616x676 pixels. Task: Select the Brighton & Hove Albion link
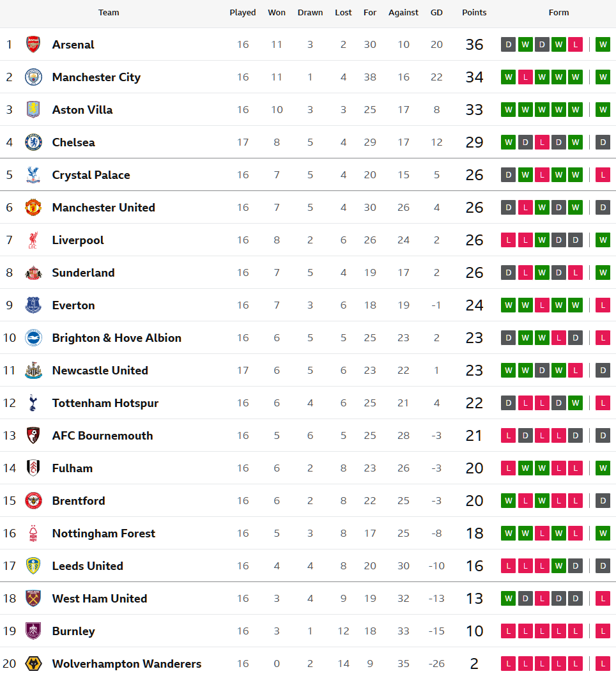[x=116, y=338]
